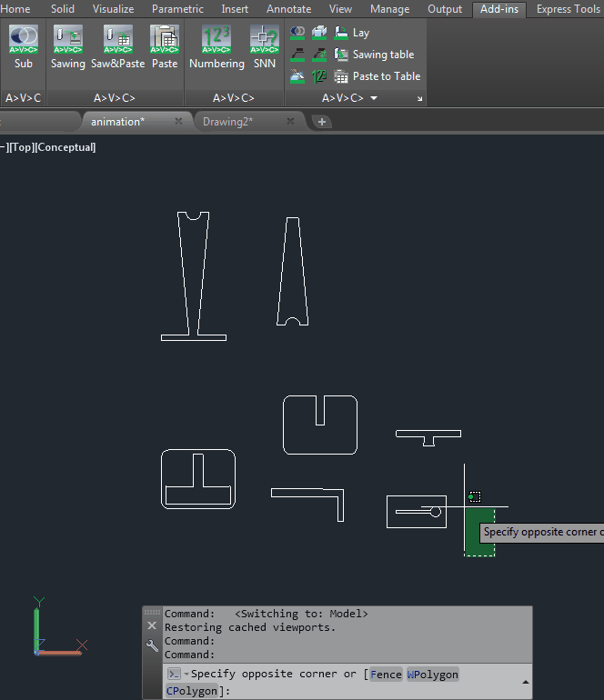Choose the Fence option in command line

pyautogui.click(x=386, y=675)
